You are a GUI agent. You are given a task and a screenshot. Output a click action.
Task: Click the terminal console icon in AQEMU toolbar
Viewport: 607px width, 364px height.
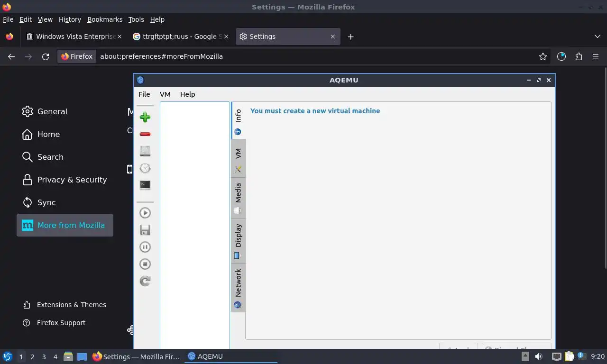(145, 185)
